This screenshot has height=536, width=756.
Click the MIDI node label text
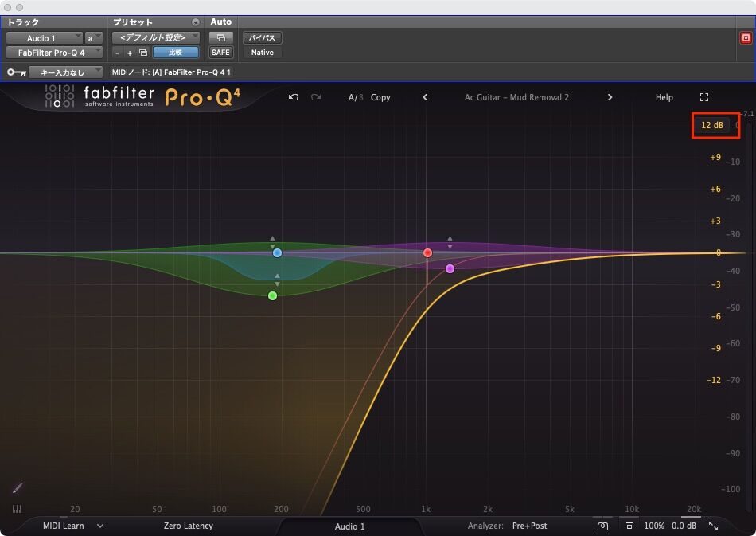[x=171, y=72]
